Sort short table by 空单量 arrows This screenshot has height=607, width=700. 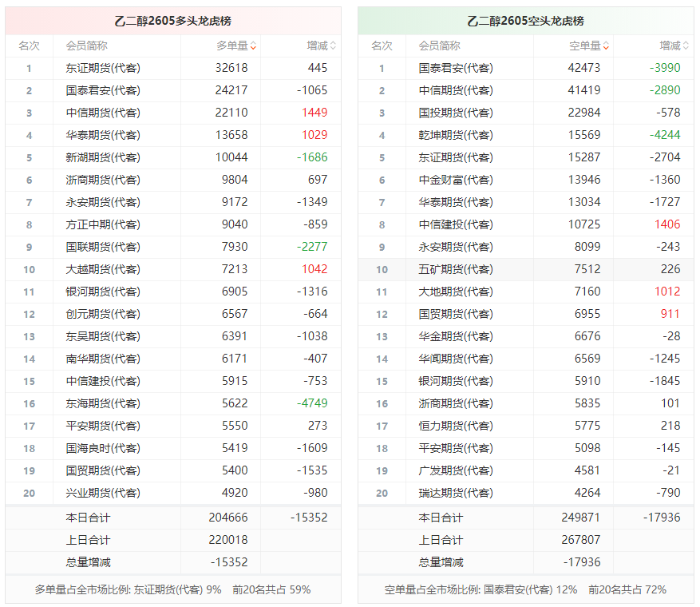[606, 46]
